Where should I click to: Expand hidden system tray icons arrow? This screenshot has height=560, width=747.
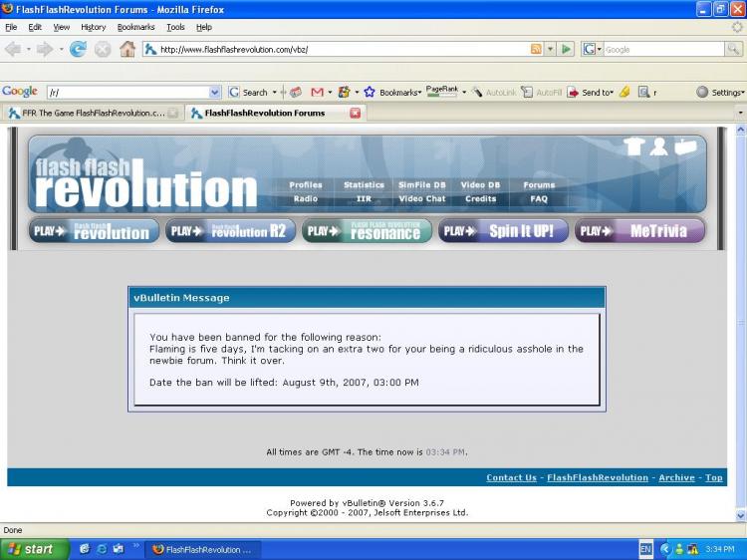coord(665,549)
